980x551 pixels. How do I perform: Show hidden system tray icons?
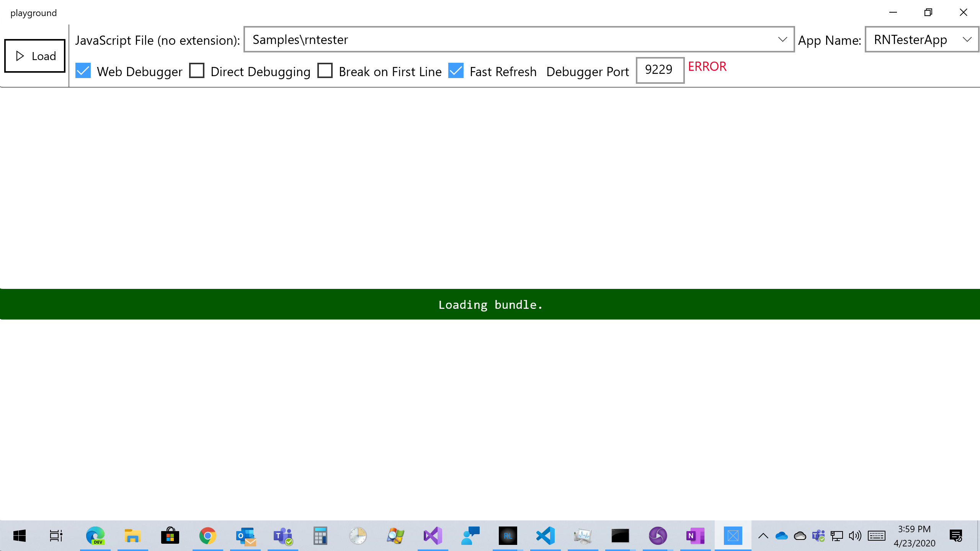coord(763,536)
